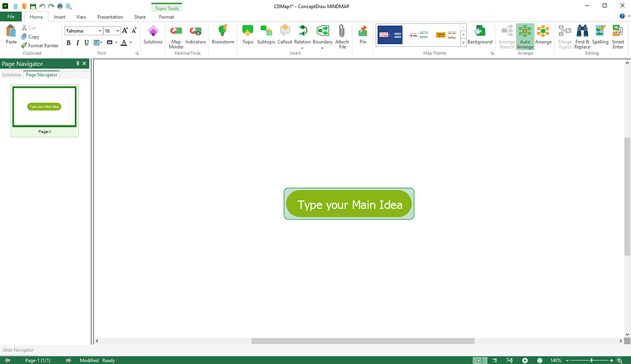
Task: Toggle Underline formatting
Action: [x=86, y=43]
